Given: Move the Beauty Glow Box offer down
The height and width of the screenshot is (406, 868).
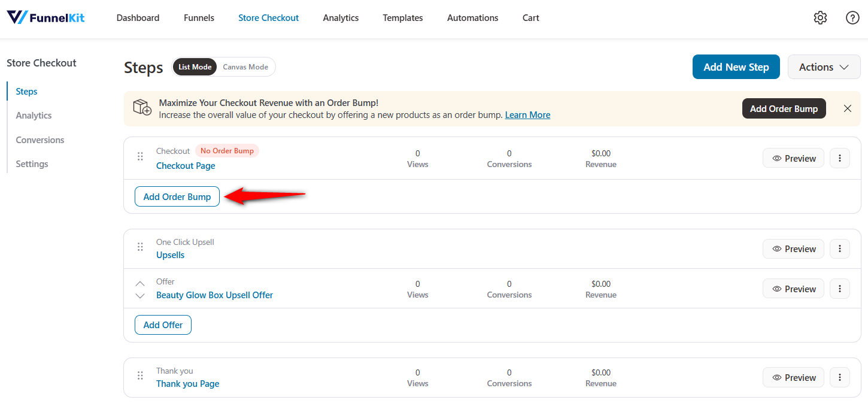Looking at the screenshot, I should point(139,295).
